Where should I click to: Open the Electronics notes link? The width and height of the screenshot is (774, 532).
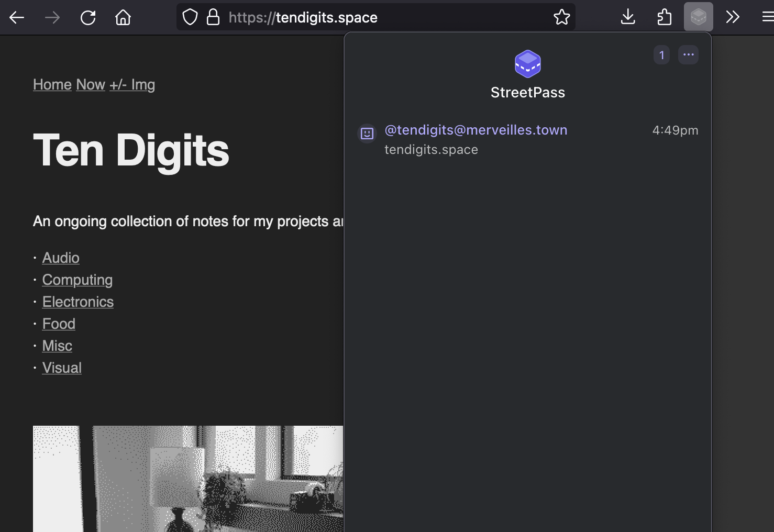[78, 302]
